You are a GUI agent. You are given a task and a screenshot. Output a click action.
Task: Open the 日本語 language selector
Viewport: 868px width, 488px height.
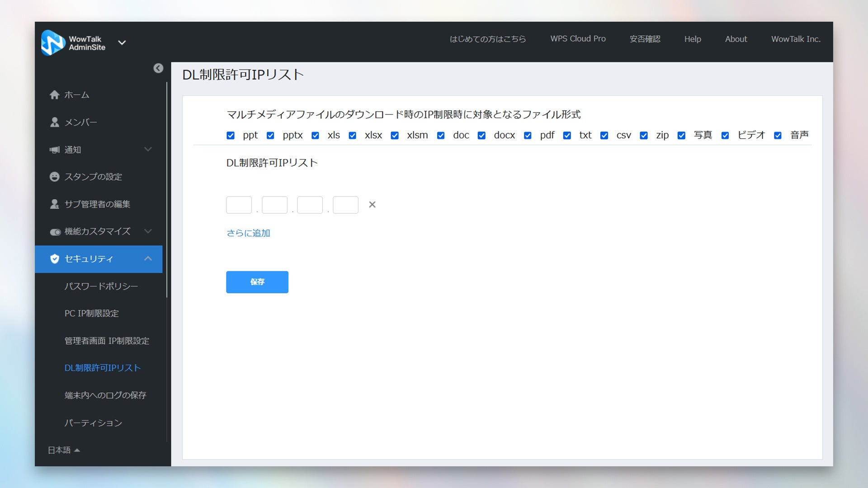(x=64, y=450)
